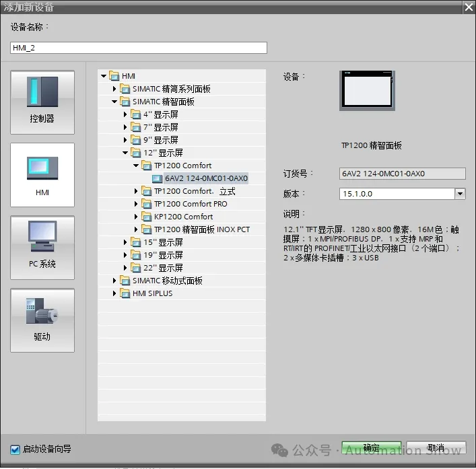Image resolution: width=476 pixels, height=469 pixels.
Task: Click the 设备名称 input field HMI_2
Action: (x=139, y=48)
